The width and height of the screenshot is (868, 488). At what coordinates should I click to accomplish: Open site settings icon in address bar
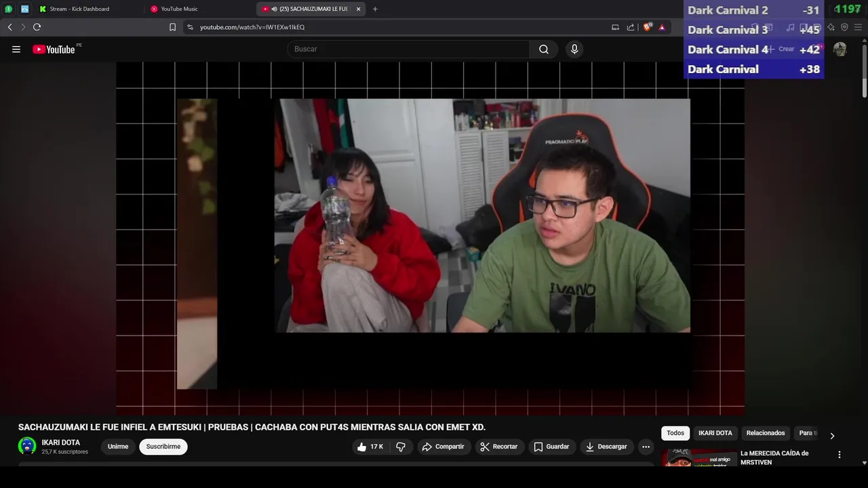click(x=191, y=27)
